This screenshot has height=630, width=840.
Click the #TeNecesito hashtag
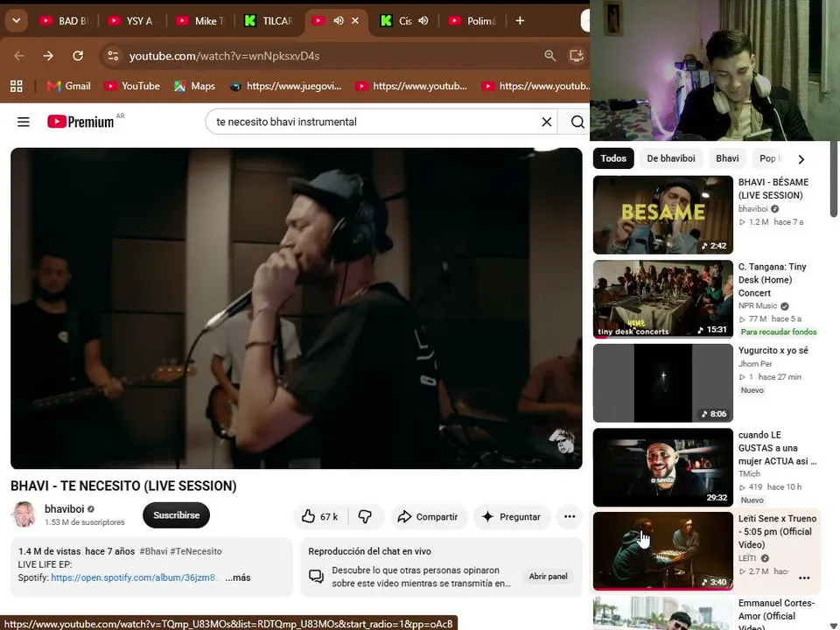point(196,551)
